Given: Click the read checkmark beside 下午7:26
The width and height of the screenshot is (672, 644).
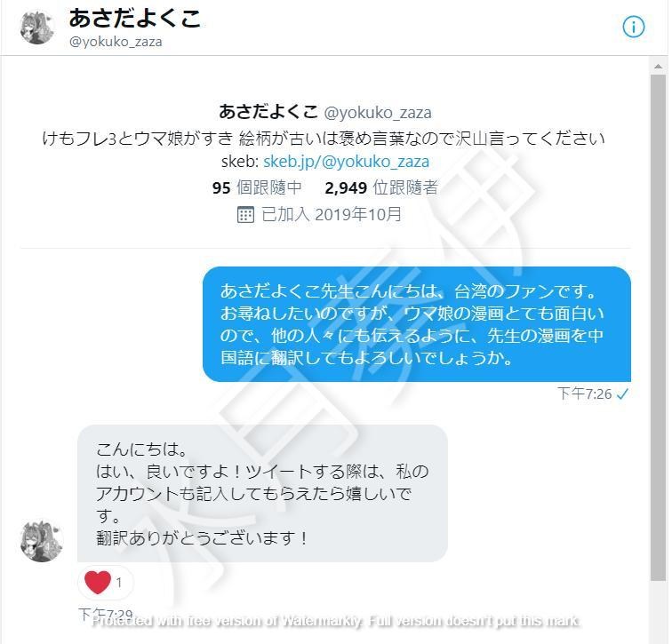Looking at the screenshot, I should click(x=622, y=394).
